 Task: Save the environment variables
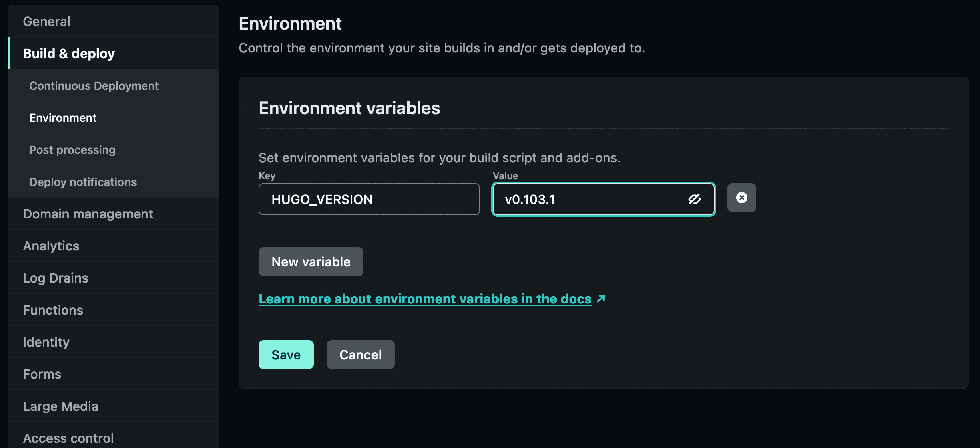(x=286, y=355)
